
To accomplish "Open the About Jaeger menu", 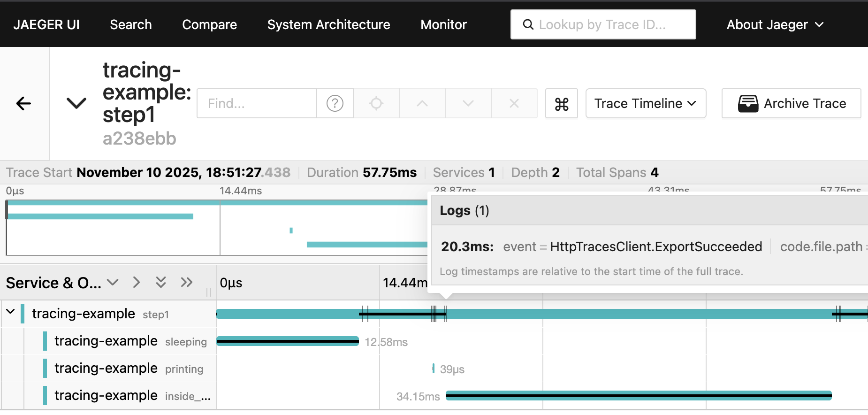I will pyautogui.click(x=775, y=24).
